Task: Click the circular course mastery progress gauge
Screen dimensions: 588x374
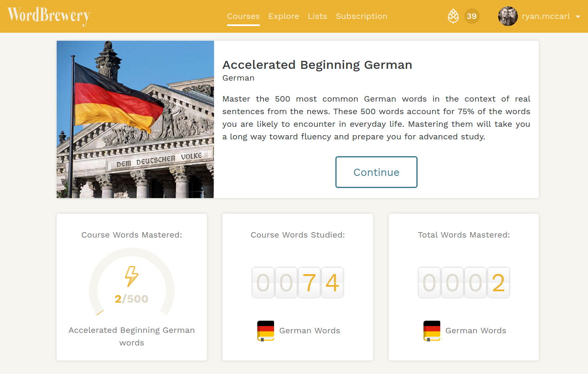Action: click(132, 282)
